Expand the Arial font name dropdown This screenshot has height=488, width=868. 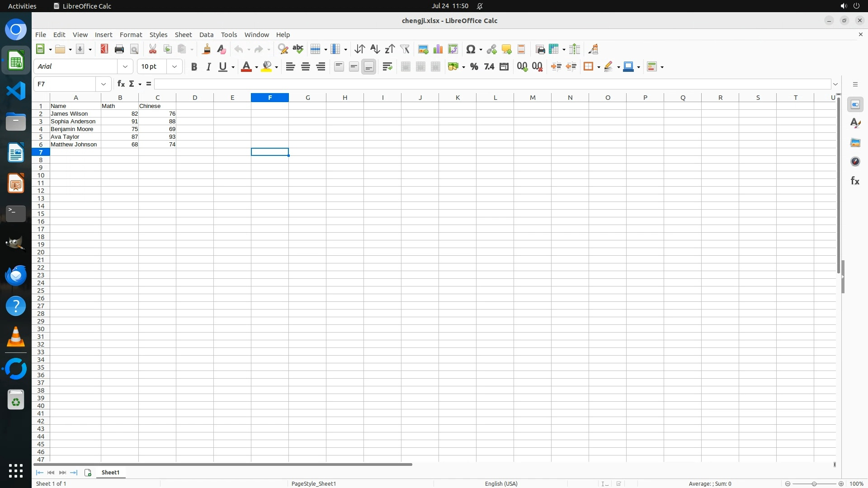[x=125, y=67]
